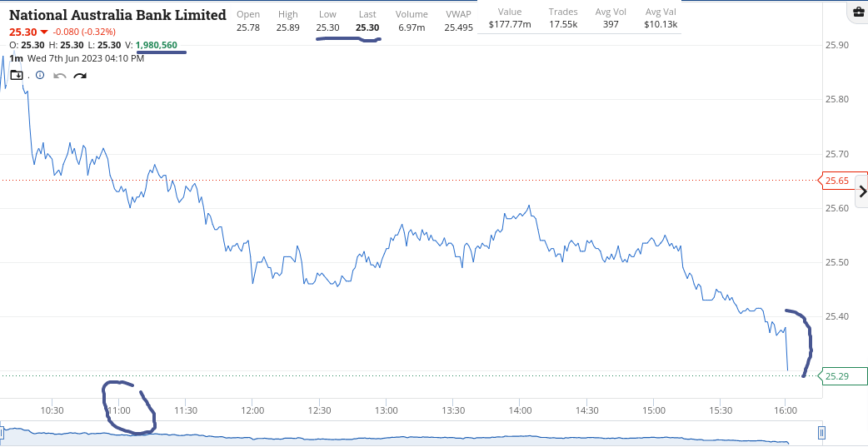Click the 13:30 time axis label
This screenshot has width=868, height=447.
pos(453,411)
